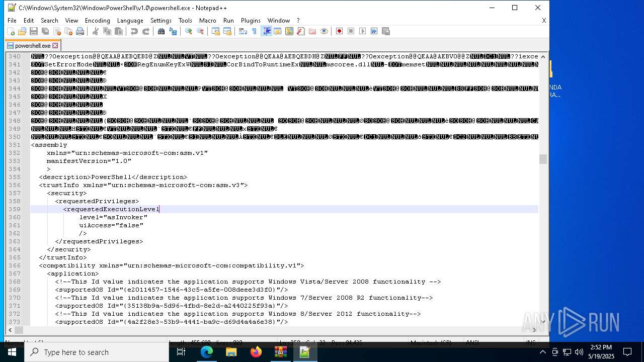Open the Search menu

point(49,21)
